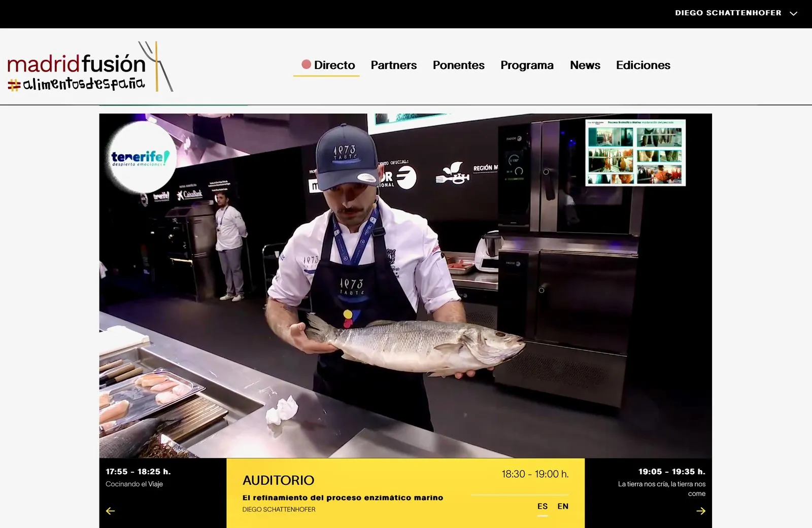Go to previous session with left arrow
Image resolution: width=812 pixels, height=528 pixels.
tap(110, 511)
